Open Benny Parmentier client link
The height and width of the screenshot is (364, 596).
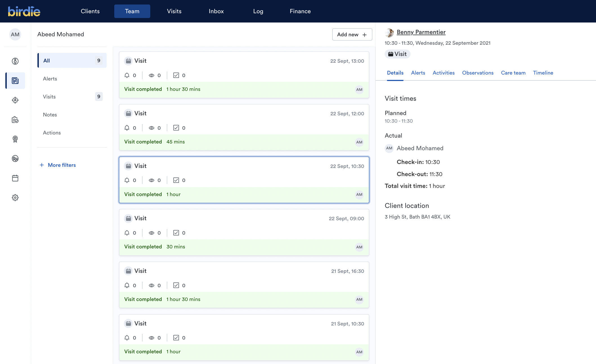point(421,32)
